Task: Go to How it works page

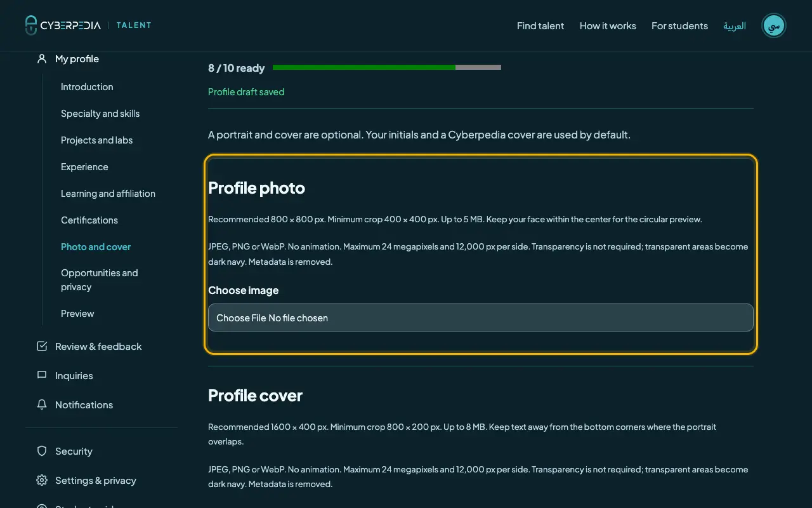Action: pos(608,26)
